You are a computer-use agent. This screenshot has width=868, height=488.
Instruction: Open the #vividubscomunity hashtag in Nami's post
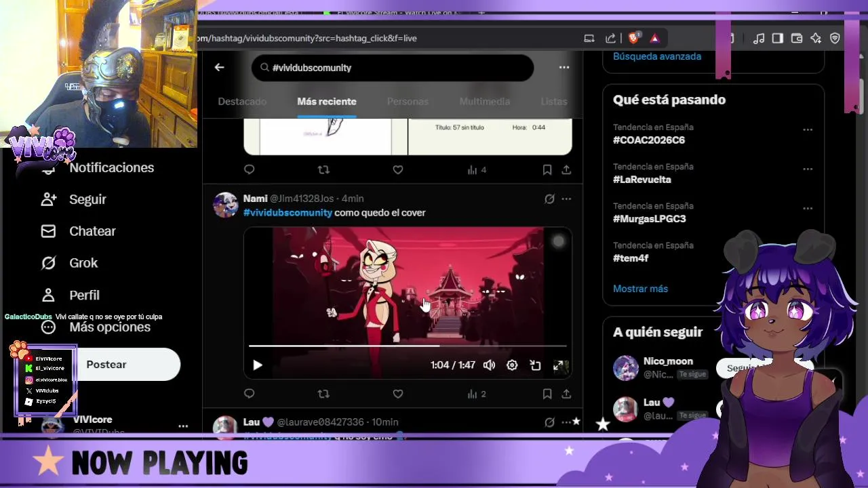click(x=288, y=213)
